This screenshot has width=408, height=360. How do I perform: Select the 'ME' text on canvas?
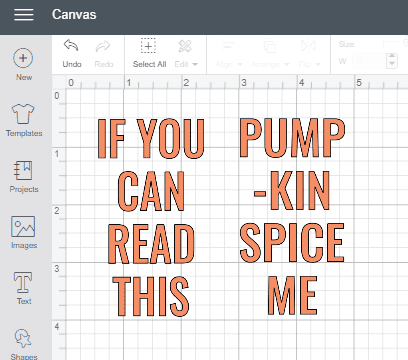tap(292, 295)
